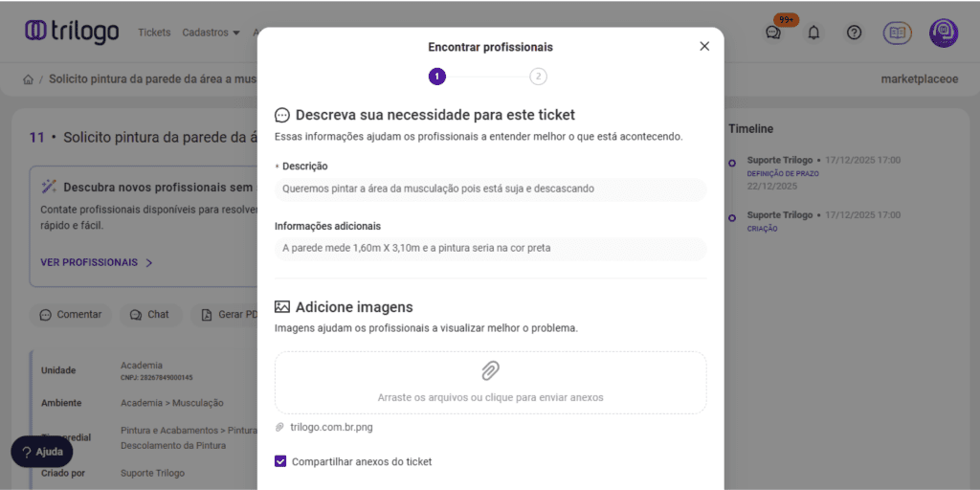Open the user profile avatar

944,33
